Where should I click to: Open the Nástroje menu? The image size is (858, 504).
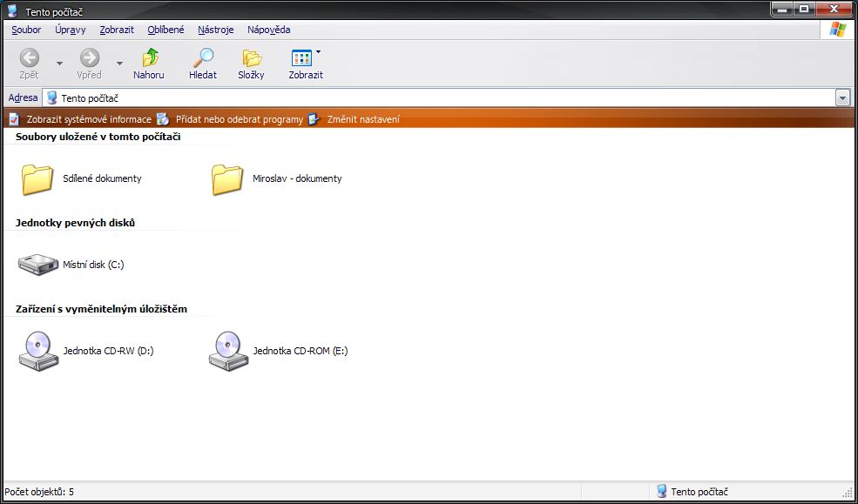[216, 30]
